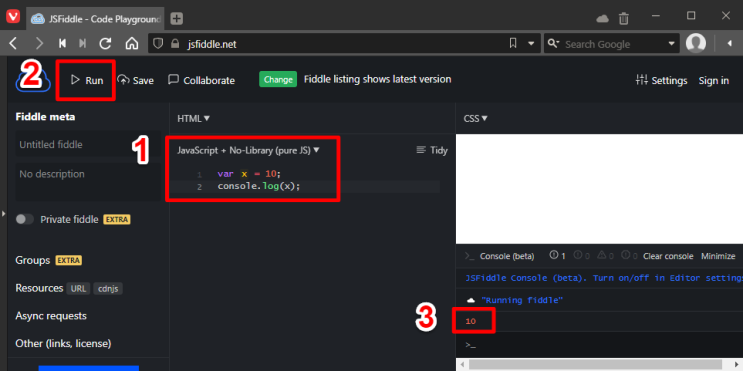Open the search field dropdown arrow

pyautogui.click(x=671, y=44)
